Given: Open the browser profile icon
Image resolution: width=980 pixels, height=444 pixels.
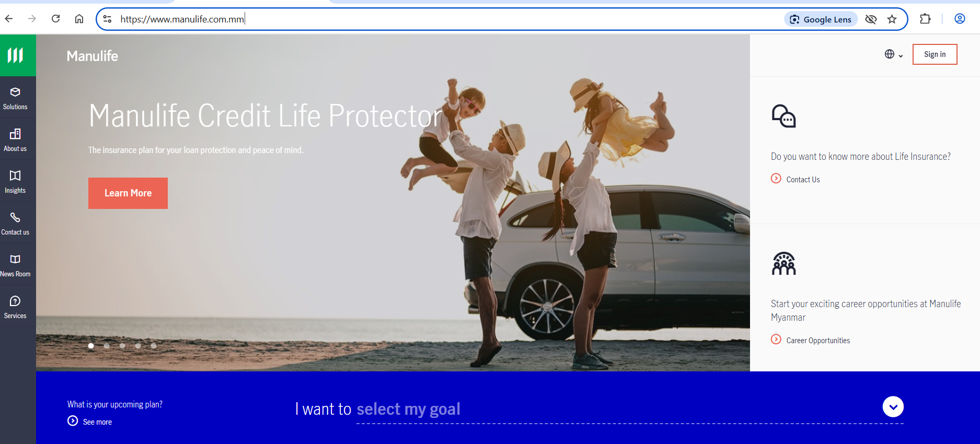Looking at the screenshot, I should tap(960, 19).
